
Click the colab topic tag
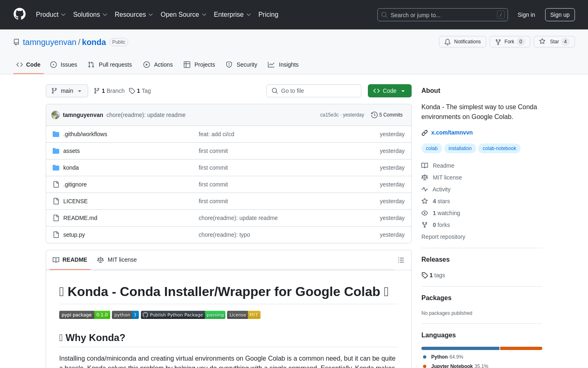pyautogui.click(x=432, y=148)
